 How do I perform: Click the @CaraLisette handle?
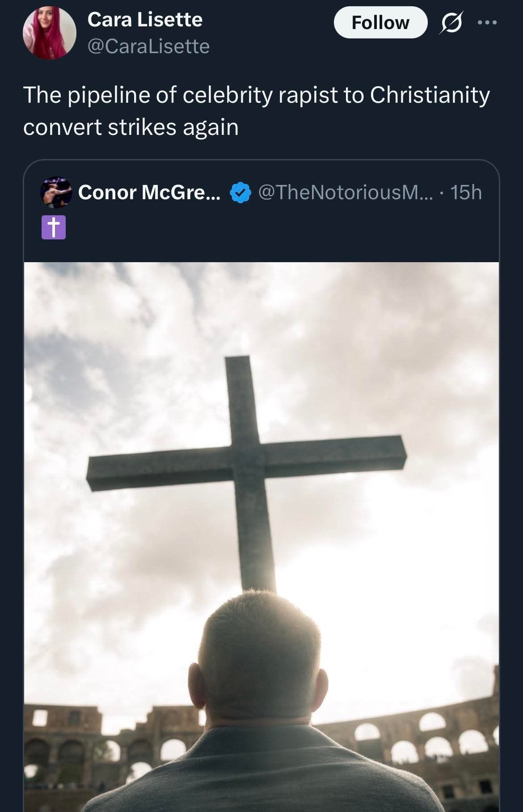click(148, 46)
